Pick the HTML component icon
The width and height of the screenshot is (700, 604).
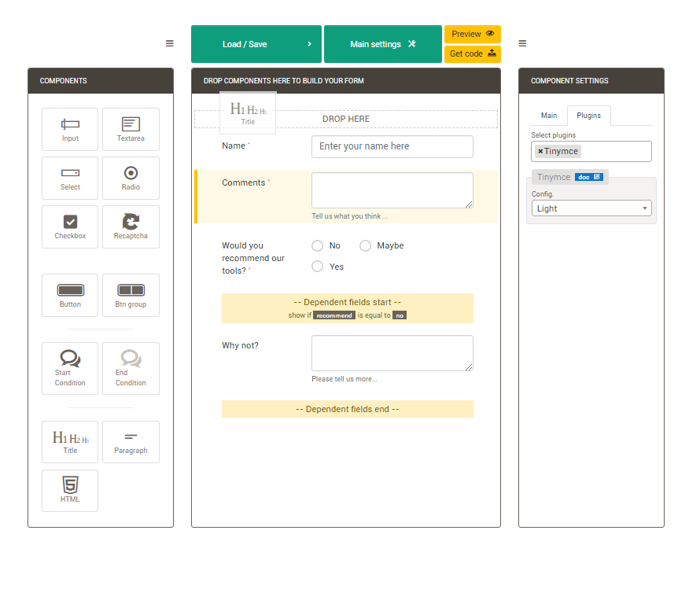(70, 490)
